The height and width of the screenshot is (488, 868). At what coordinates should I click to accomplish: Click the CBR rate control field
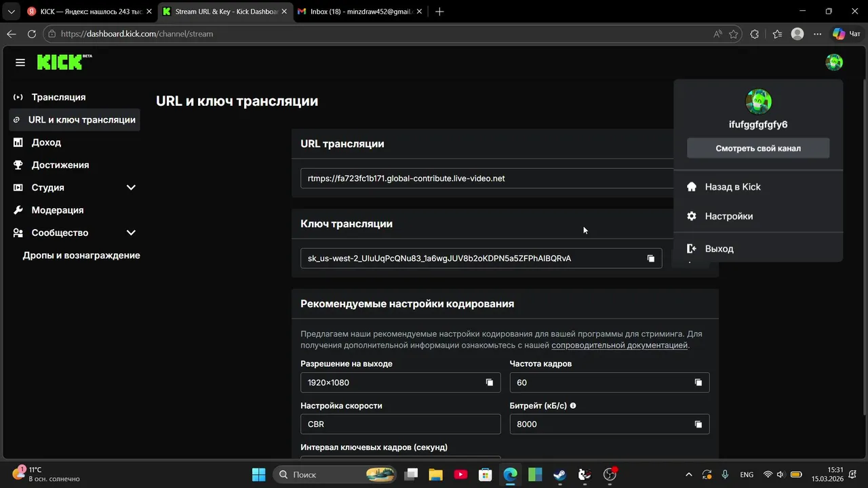pos(400,424)
